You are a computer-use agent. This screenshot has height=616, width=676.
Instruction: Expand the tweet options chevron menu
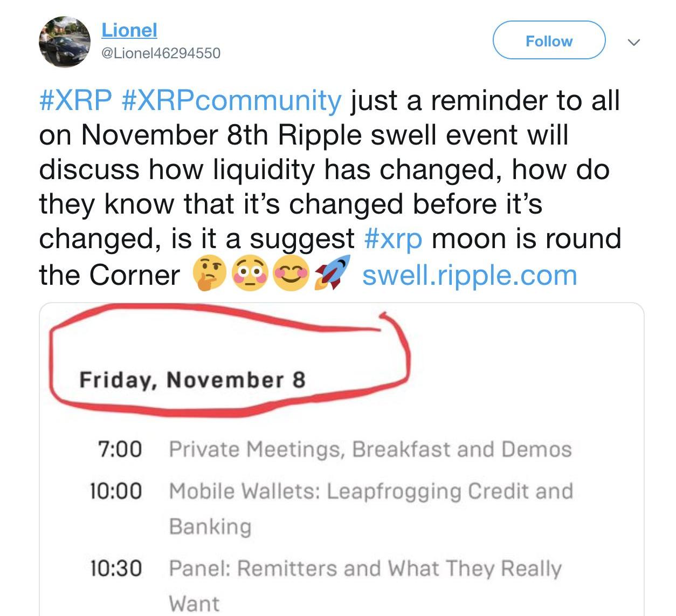tap(634, 42)
